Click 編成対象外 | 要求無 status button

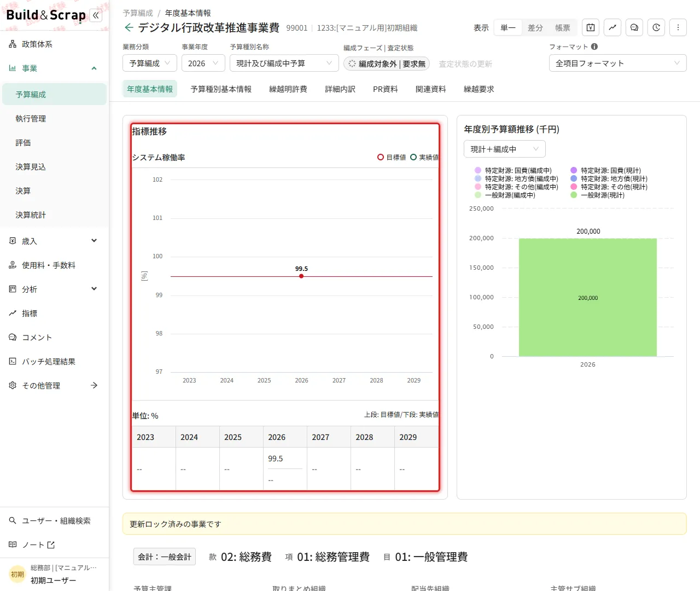click(387, 64)
